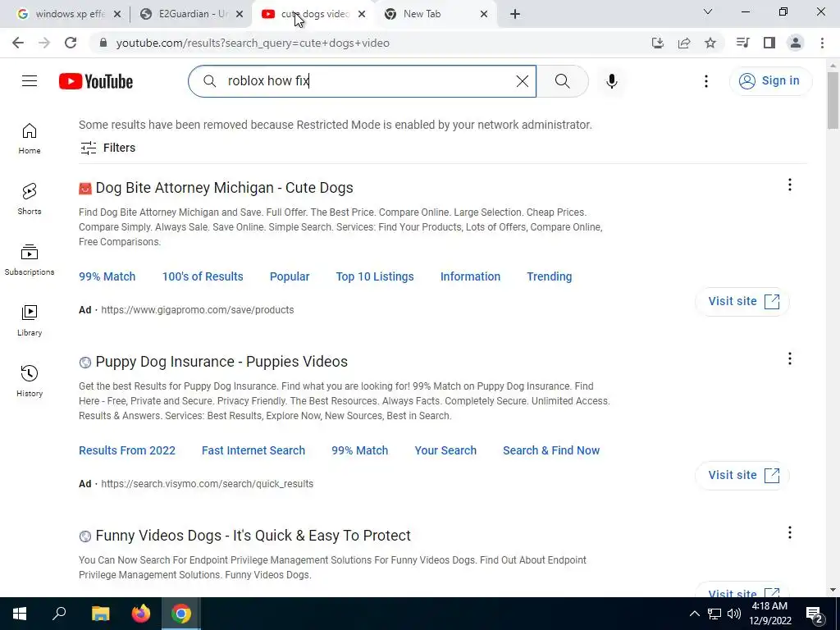Click the Chrome install app icon
The height and width of the screenshot is (630, 840).
point(658,43)
